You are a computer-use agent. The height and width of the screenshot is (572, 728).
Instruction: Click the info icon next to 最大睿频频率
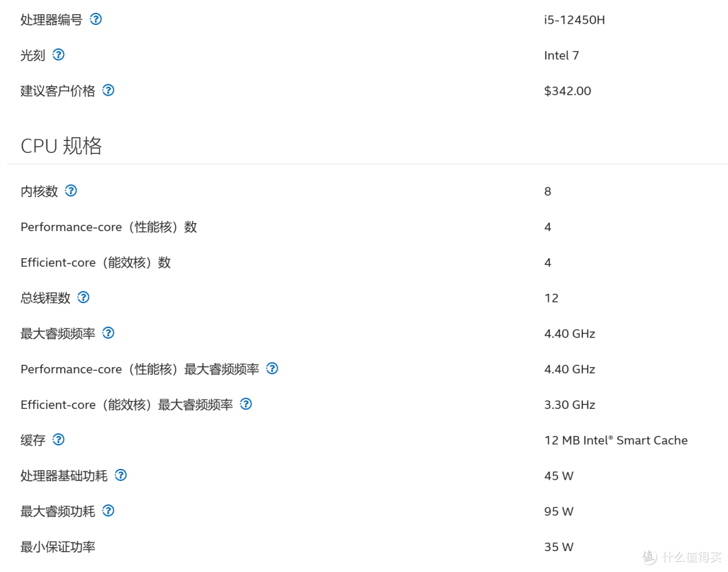pos(108,333)
